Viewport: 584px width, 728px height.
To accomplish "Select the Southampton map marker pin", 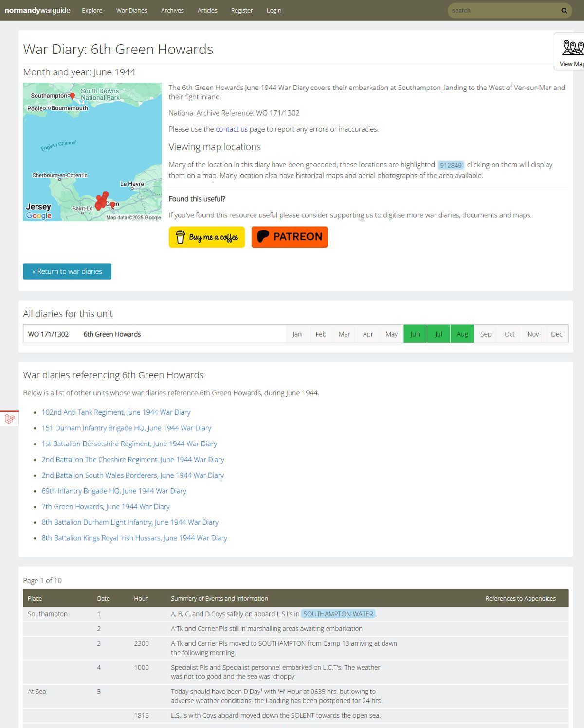I will (72, 95).
